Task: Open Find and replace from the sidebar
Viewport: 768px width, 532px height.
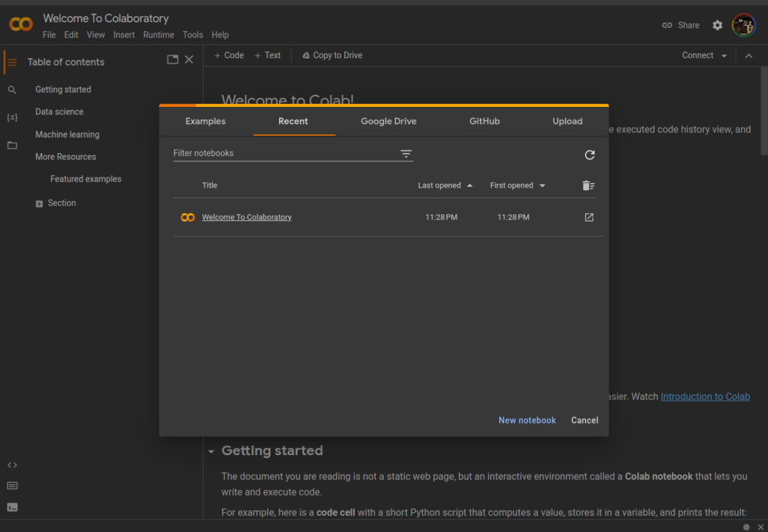Action: click(12, 90)
